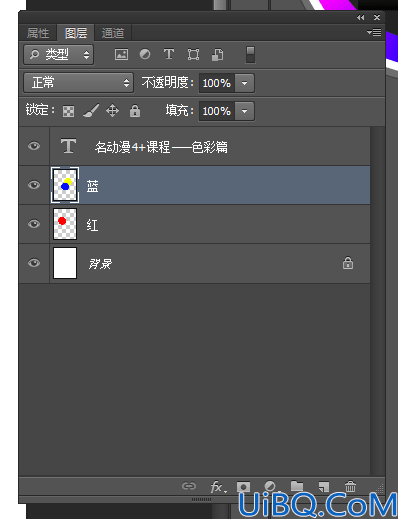
Task: Select layer name 背景
Action: (100, 264)
